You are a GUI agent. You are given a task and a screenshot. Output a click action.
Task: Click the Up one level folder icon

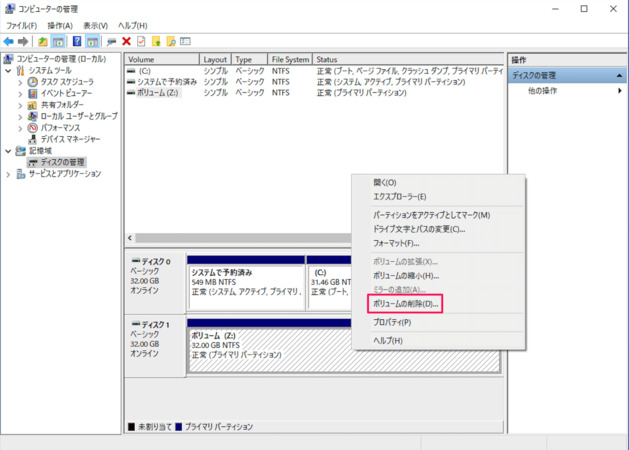(43, 41)
